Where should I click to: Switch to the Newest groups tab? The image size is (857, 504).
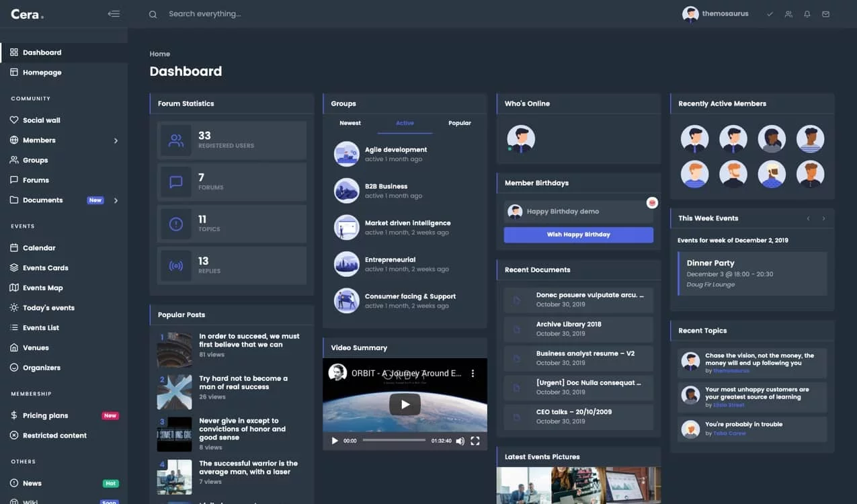pos(350,123)
